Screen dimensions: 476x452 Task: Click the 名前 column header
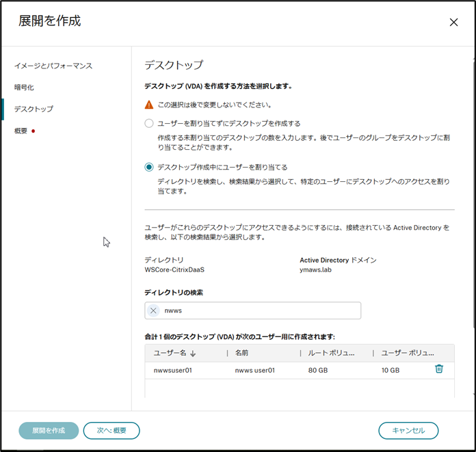(x=241, y=353)
